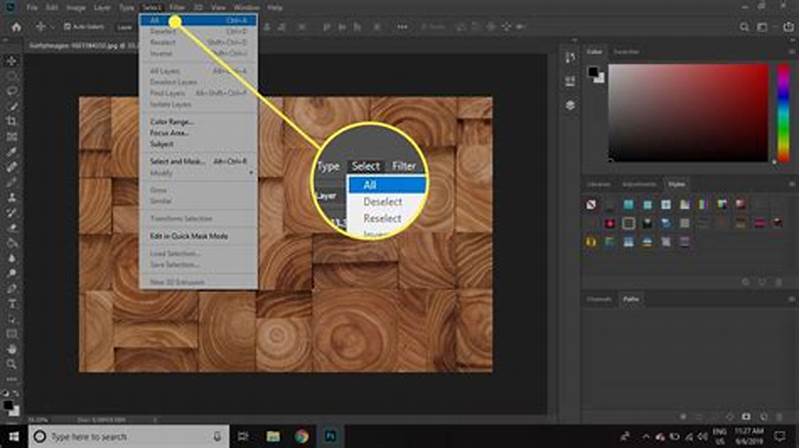Click the taskbar search box
800x448 pixels.
point(129,437)
